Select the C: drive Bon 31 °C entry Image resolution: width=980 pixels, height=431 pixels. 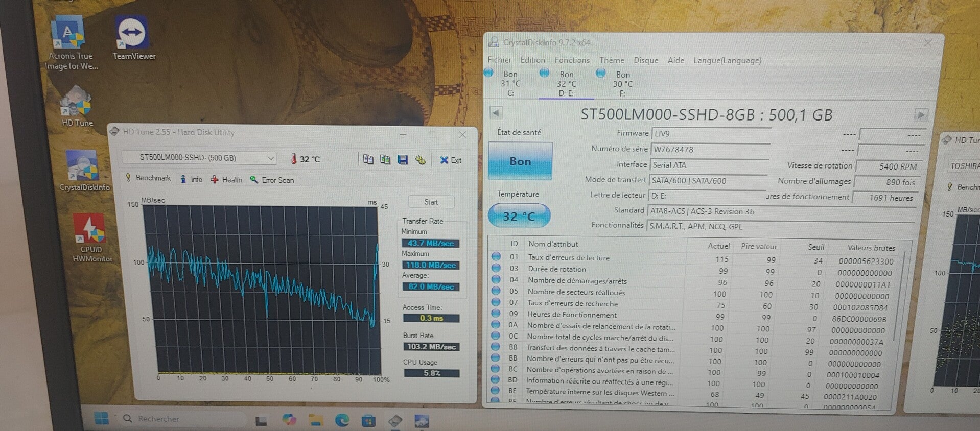(x=505, y=83)
